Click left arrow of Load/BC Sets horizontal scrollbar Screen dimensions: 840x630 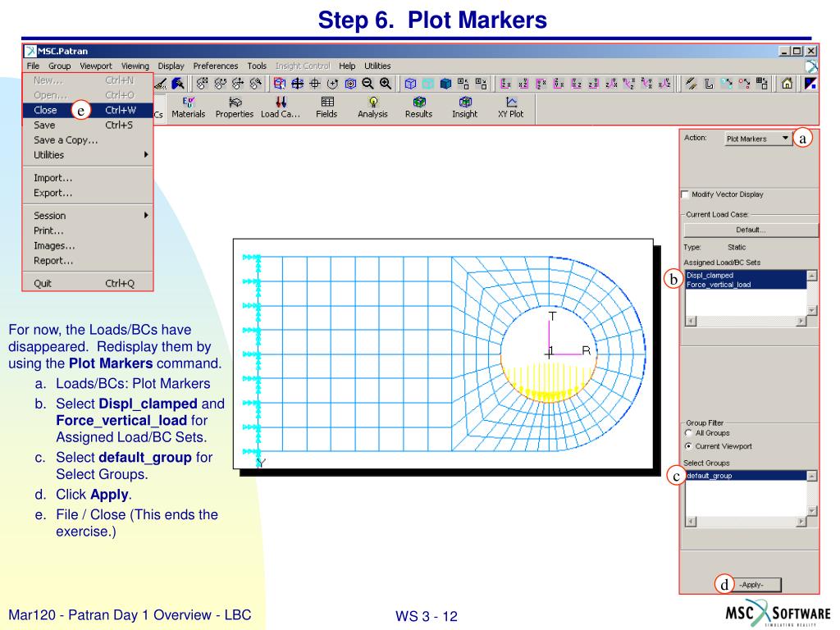pos(691,321)
